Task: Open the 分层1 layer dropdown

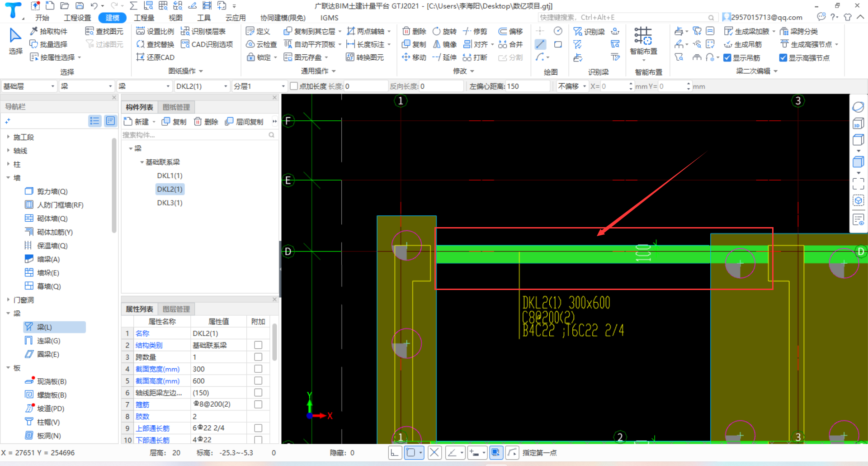Action: coord(259,86)
